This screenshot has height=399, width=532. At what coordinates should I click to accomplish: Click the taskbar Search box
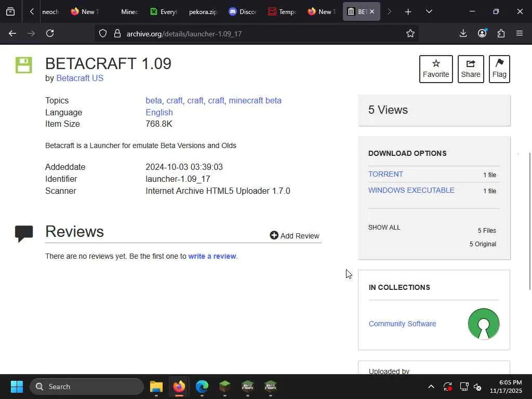(87, 387)
